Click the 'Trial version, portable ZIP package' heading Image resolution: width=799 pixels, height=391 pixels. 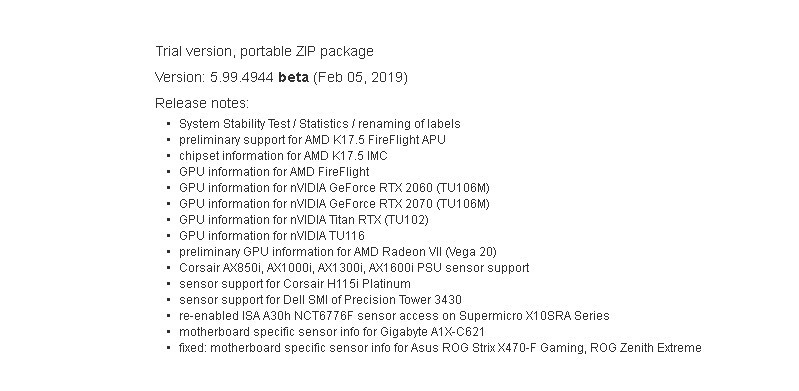tap(264, 51)
